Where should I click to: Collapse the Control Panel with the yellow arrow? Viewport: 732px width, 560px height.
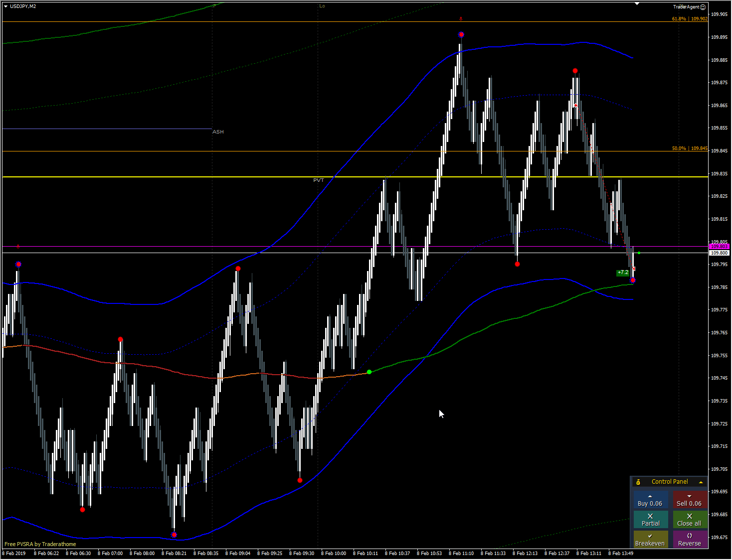(x=701, y=482)
